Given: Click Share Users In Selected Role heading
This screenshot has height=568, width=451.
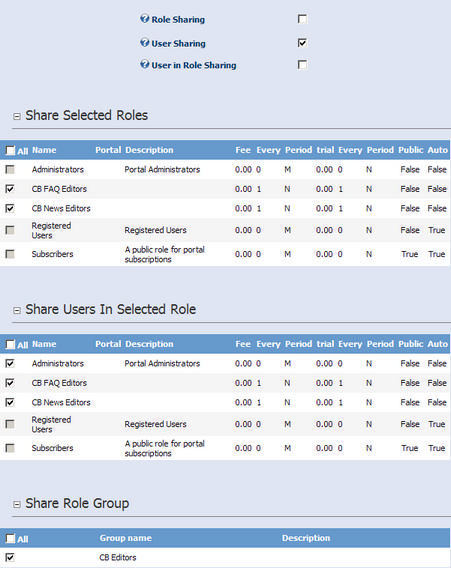Looking at the screenshot, I should [x=110, y=309].
